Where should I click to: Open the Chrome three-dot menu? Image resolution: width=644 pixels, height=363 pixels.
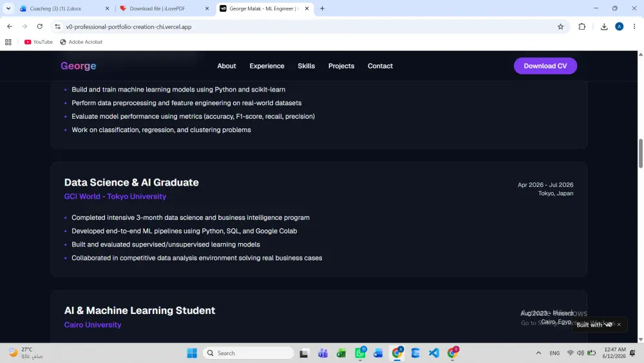point(634,26)
